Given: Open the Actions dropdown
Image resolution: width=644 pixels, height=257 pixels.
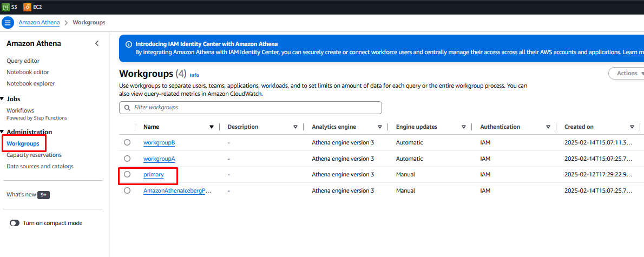Looking at the screenshot, I should (x=628, y=74).
